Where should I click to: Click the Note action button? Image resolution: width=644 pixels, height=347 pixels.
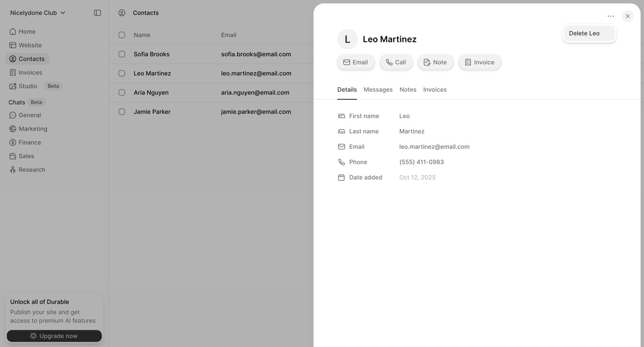436,62
